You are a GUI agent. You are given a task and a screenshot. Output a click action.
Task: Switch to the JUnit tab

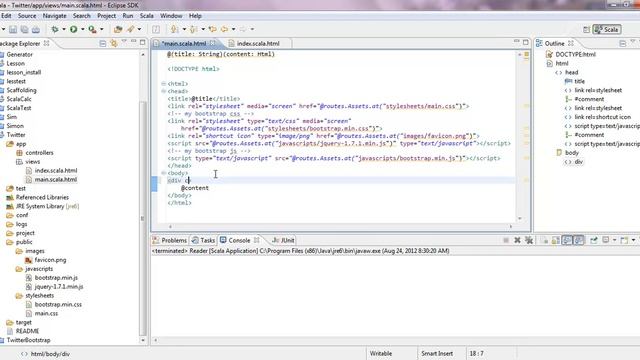(x=283, y=240)
